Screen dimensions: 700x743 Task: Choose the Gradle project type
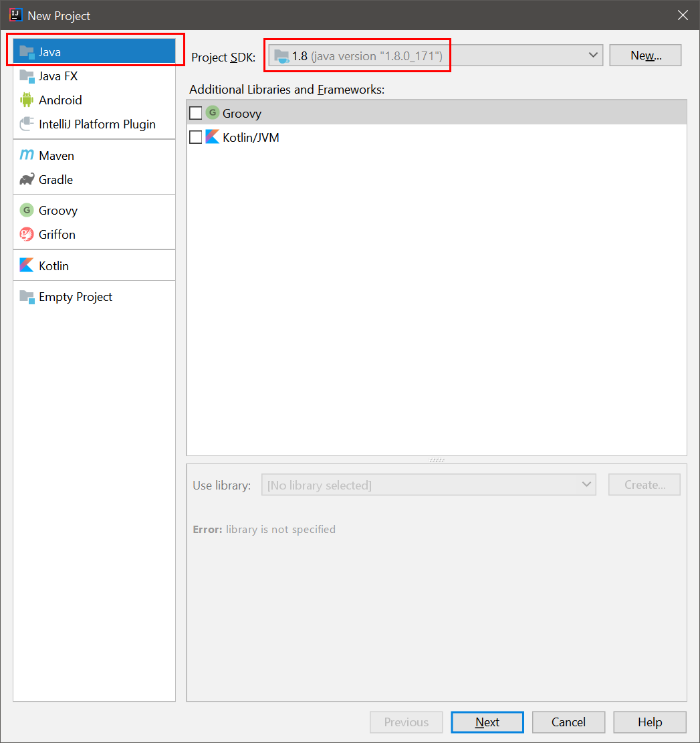[94, 180]
